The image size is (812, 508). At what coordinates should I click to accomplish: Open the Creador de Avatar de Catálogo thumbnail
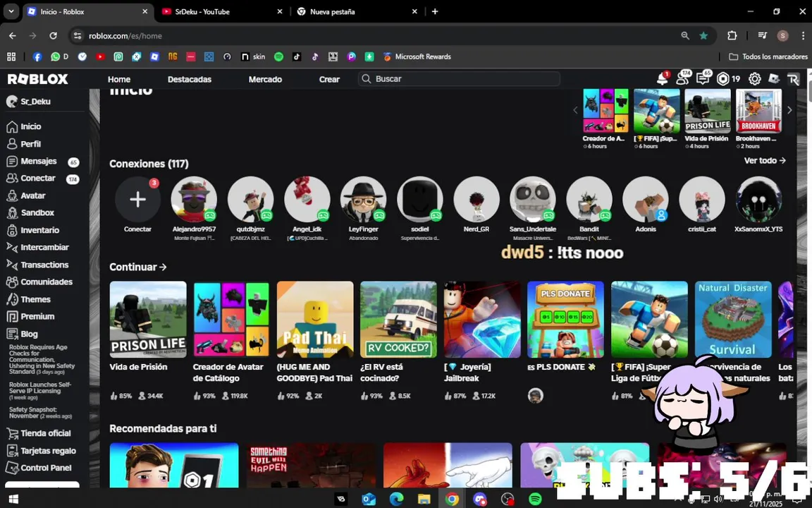pyautogui.click(x=231, y=320)
